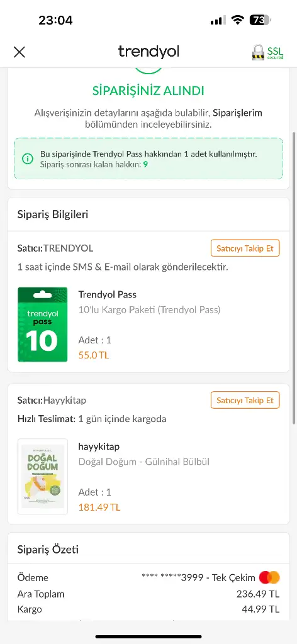This screenshot has height=644, width=297.
Task: Open the Trendyol Pass product thumbnail
Action: (x=42, y=325)
